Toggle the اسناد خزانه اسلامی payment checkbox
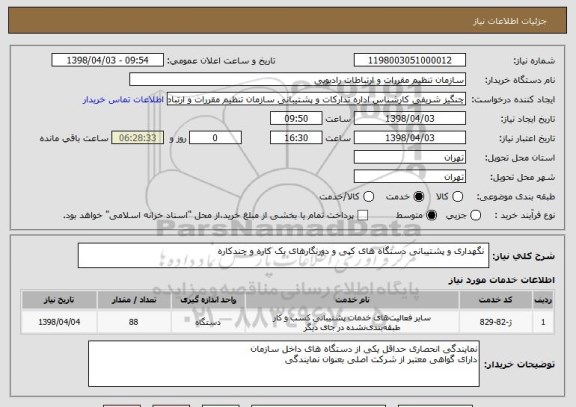 [x=363, y=216]
